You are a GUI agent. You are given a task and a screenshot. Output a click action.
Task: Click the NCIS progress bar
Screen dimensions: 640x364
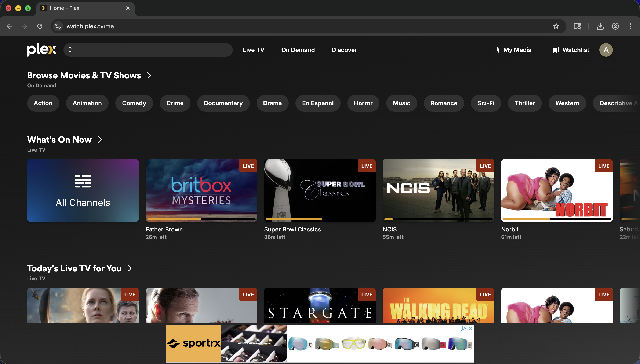point(438,219)
